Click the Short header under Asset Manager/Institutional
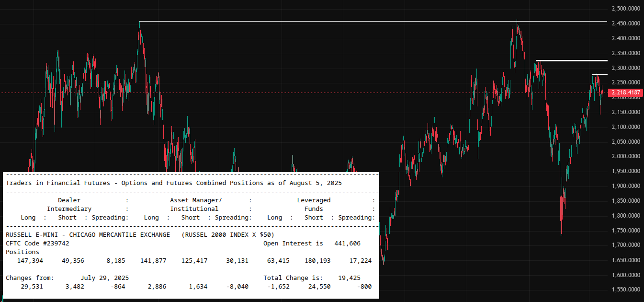This screenshot has height=302, width=644. pyautogui.click(x=191, y=218)
